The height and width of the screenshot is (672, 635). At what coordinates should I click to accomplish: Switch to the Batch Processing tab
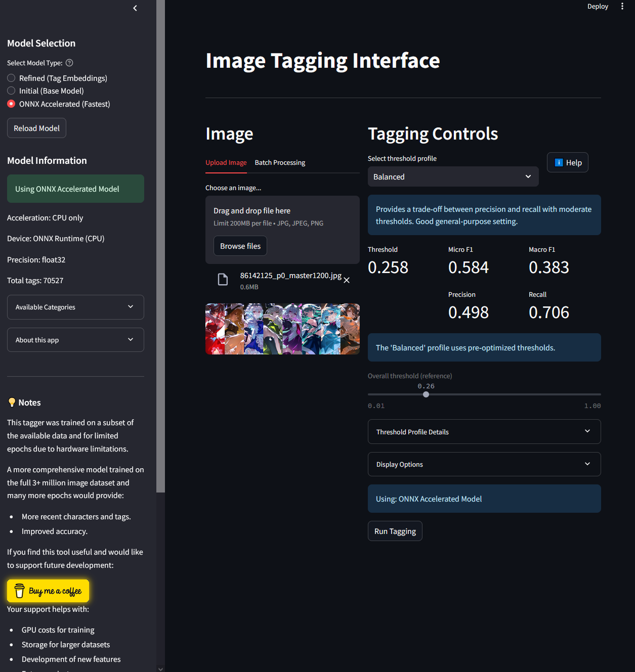[280, 162]
